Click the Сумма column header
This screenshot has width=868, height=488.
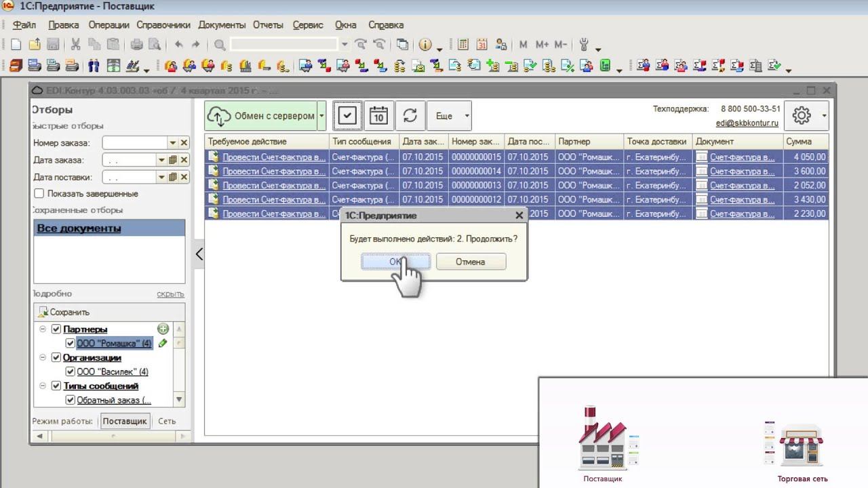click(806, 142)
